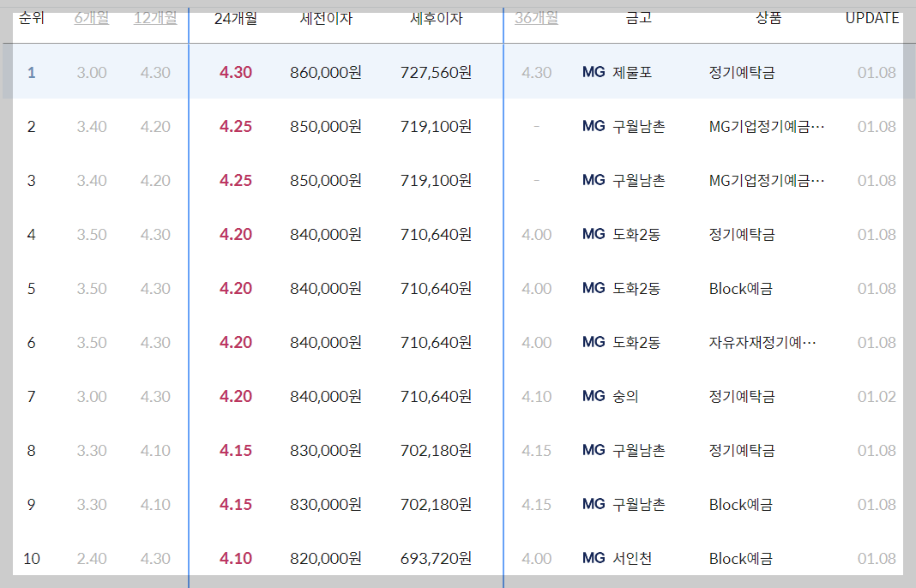Click the MG icon on the rank 5 Block예금 row
Screen dimensions: 916x588
[x=592, y=289]
